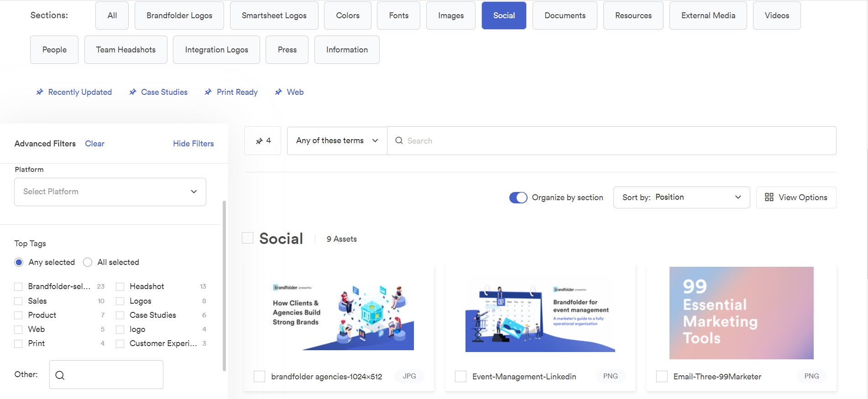
Task: Select the Email-Three-99Marketer asset checkbox
Action: (x=662, y=376)
